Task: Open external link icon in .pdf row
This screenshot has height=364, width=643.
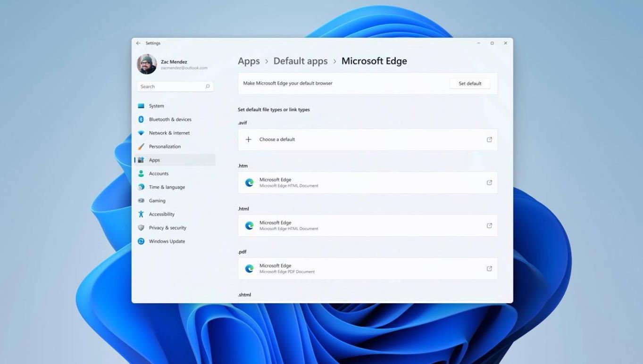Action: (x=489, y=269)
